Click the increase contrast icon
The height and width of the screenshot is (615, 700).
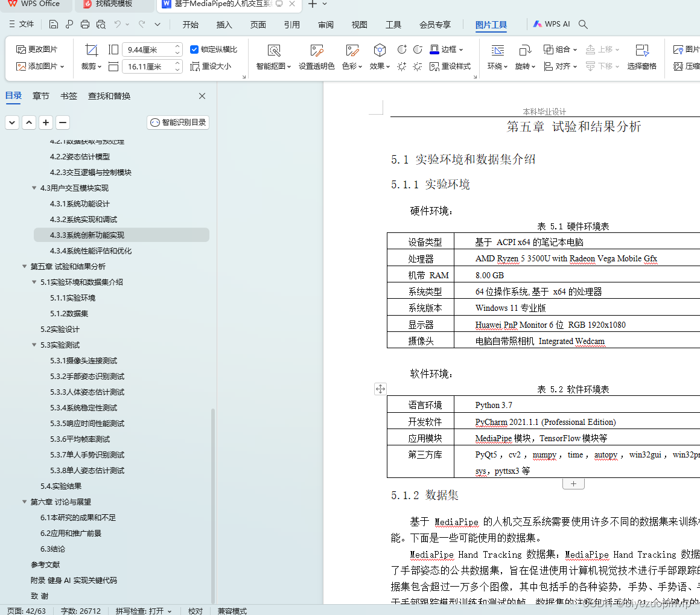[x=402, y=49]
